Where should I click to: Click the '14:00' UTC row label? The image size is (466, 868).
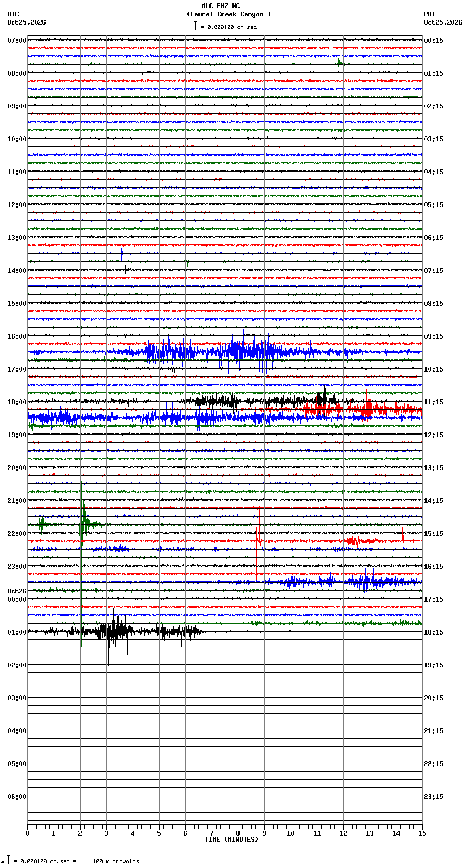pos(17,271)
